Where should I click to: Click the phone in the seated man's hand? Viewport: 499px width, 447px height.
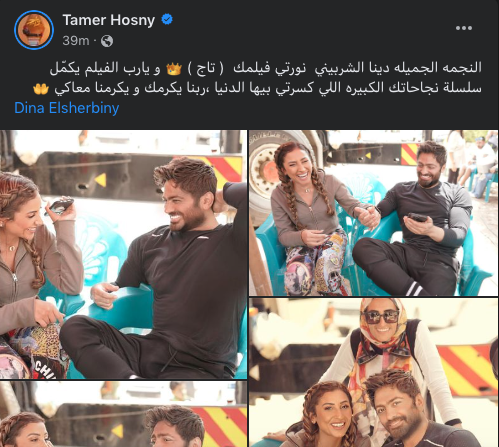coord(415,218)
